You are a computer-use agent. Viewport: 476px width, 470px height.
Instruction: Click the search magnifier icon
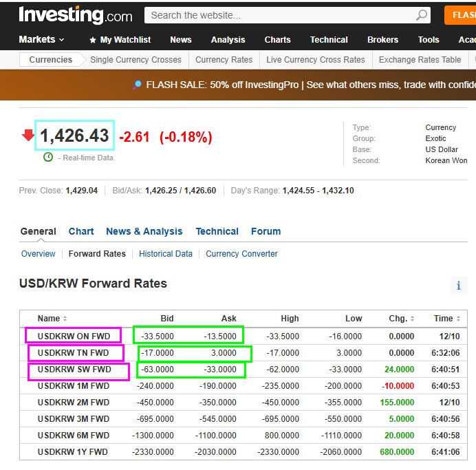pyautogui.click(x=421, y=15)
